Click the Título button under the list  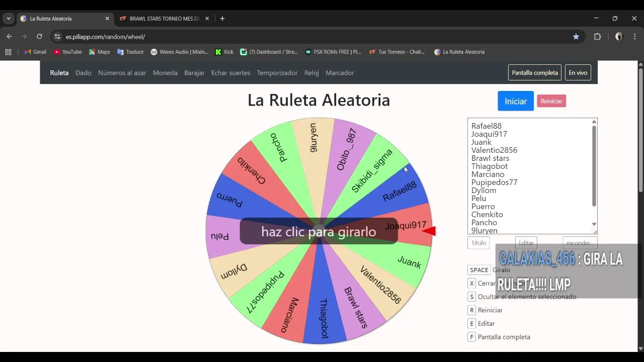coord(478,243)
